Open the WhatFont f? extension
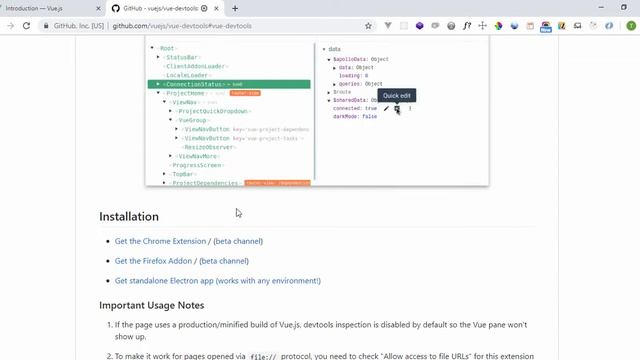The image size is (640, 360). click(x=467, y=26)
